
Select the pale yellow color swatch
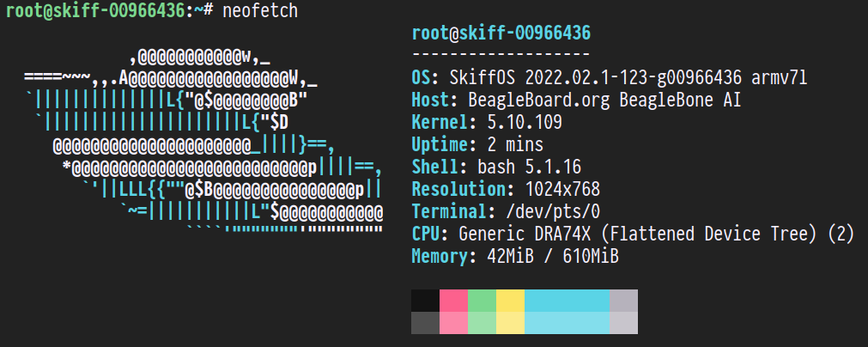(x=510, y=323)
